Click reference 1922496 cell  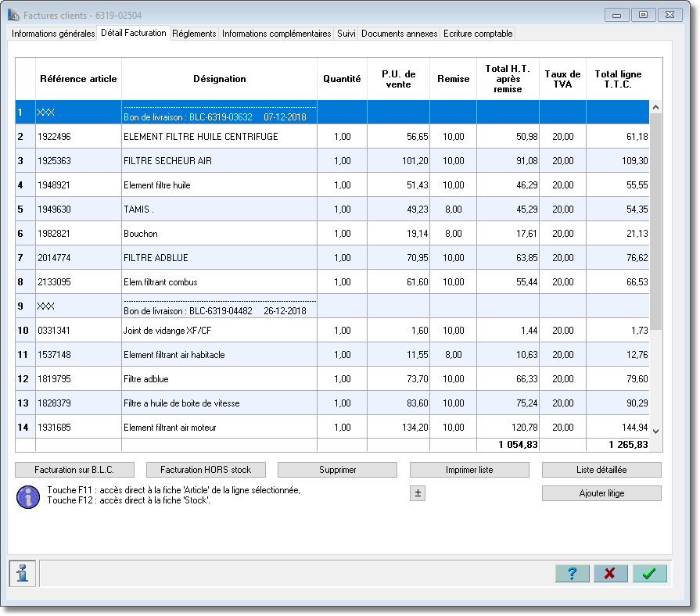click(78, 137)
